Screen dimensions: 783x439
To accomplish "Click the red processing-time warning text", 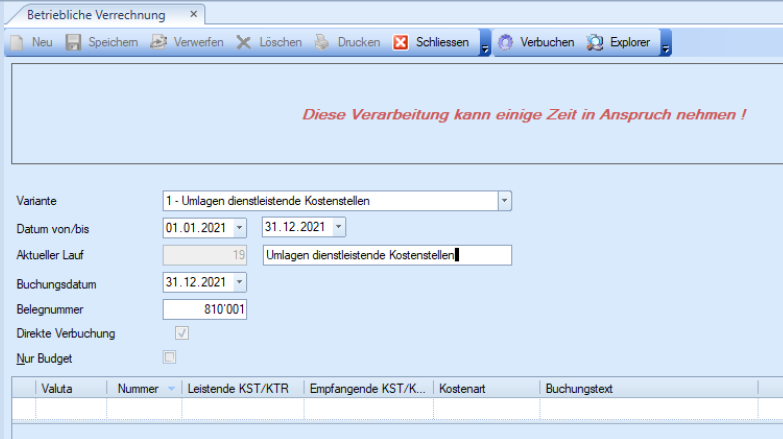I will click(524, 114).
